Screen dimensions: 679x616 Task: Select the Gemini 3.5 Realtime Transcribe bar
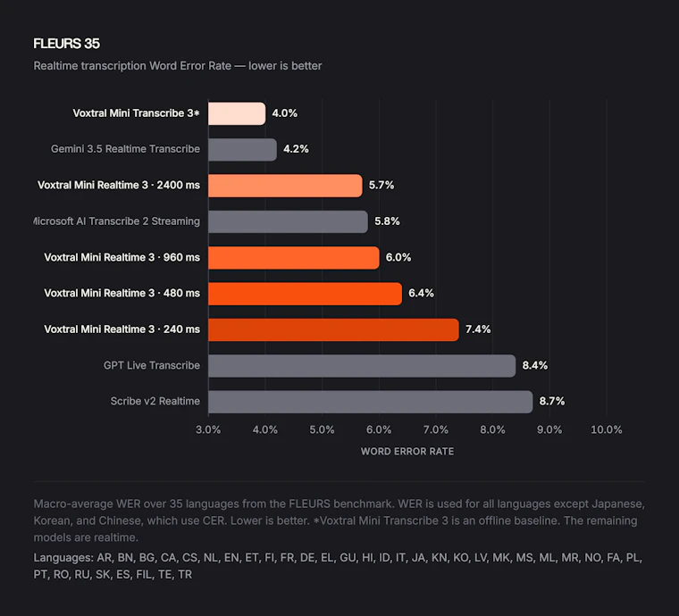[x=242, y=150]
